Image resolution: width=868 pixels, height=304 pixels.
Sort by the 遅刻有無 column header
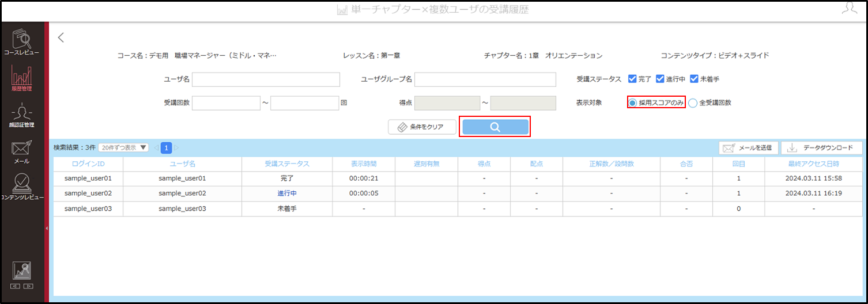[427, 164]
